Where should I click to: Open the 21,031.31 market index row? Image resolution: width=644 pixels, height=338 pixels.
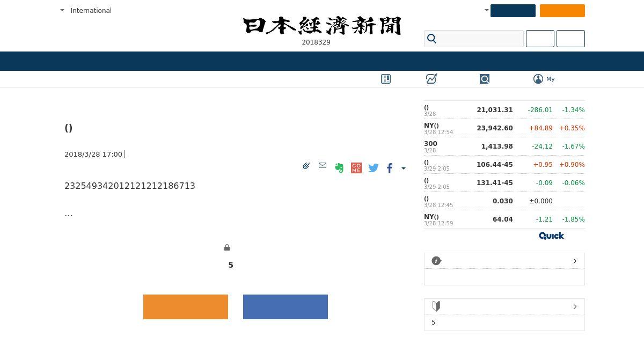pyautogui.click(x=504, y=110)
